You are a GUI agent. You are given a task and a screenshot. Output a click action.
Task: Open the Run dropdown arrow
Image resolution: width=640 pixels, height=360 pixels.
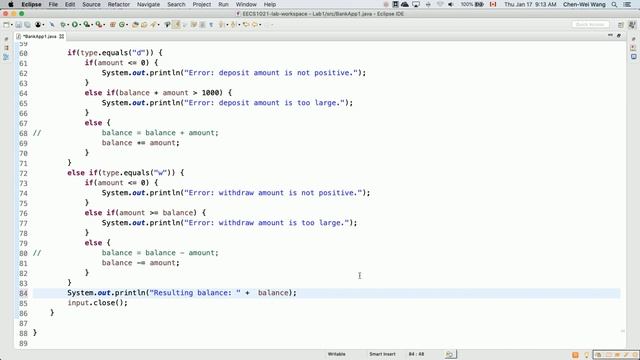click(x=80, y=25)
